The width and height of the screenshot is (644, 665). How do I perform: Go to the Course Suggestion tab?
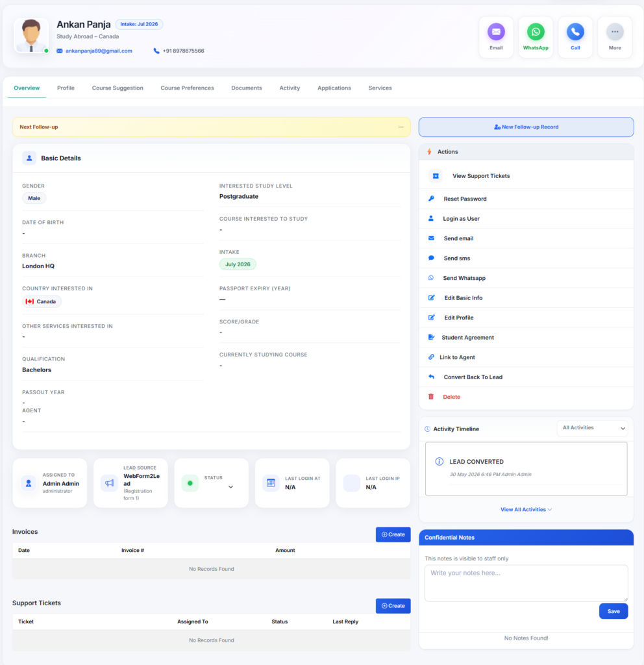pos(118,88)
